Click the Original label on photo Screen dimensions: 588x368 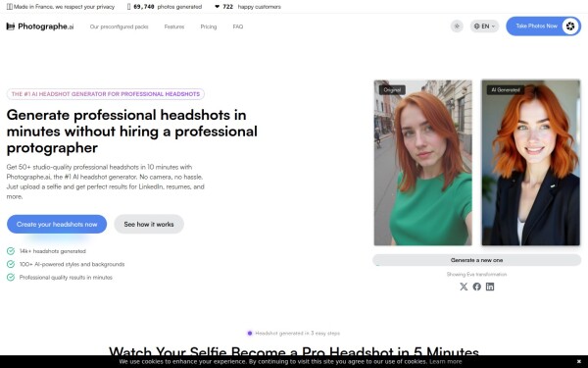coord(392,90)
